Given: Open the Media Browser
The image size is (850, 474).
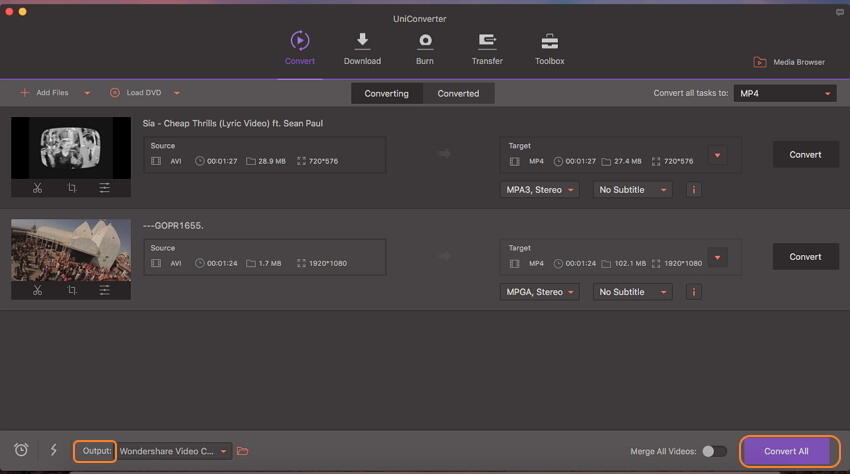Looking at the screenshot, I should [789, 62].
